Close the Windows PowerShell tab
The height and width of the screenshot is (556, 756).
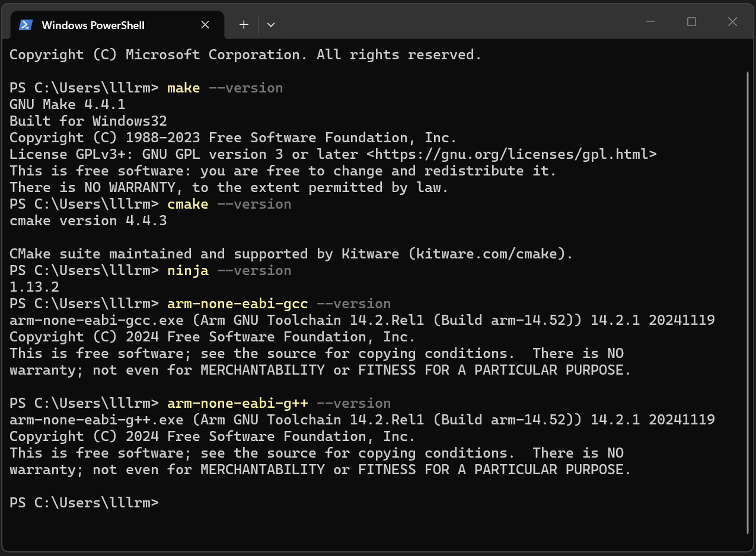205,25
